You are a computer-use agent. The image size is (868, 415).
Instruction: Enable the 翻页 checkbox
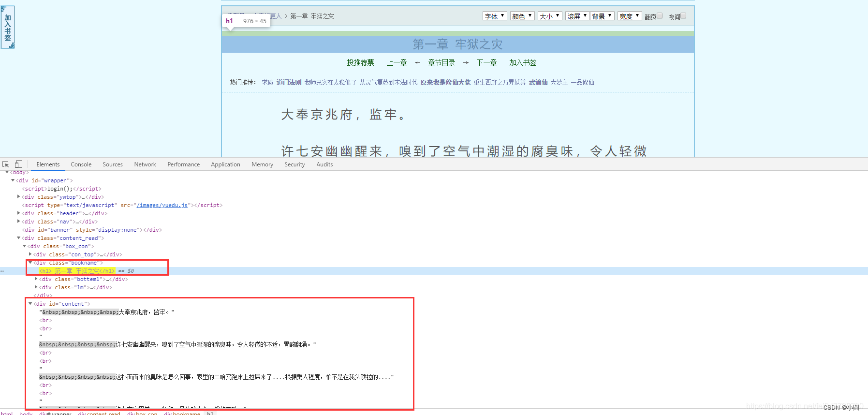pos(660,16)
